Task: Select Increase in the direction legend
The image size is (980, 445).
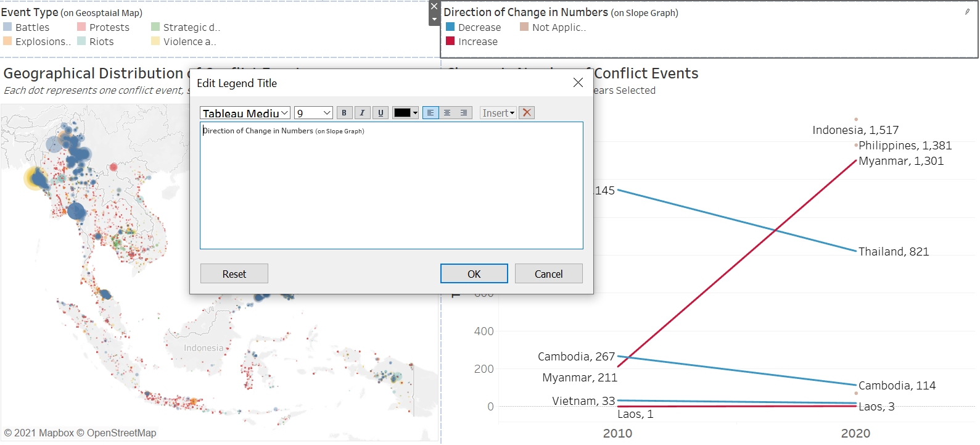Action: pos(477,41)
